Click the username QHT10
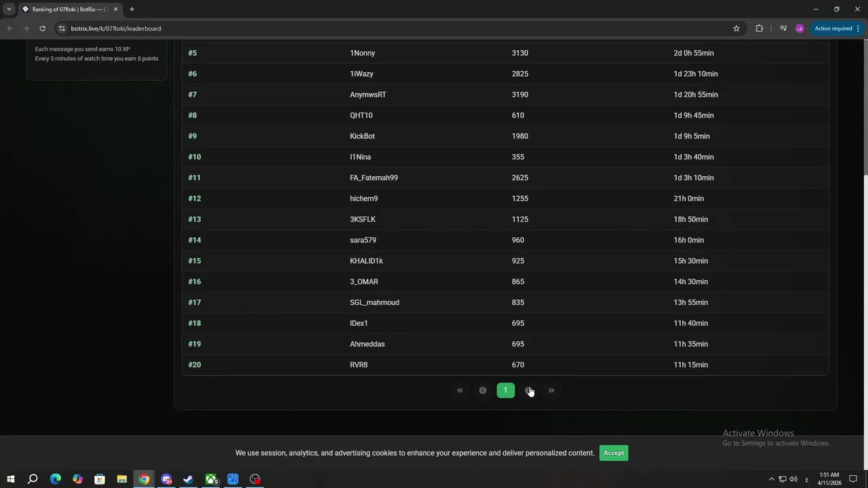868x488 pixels. pyautogui.click(x=361, y=115)
